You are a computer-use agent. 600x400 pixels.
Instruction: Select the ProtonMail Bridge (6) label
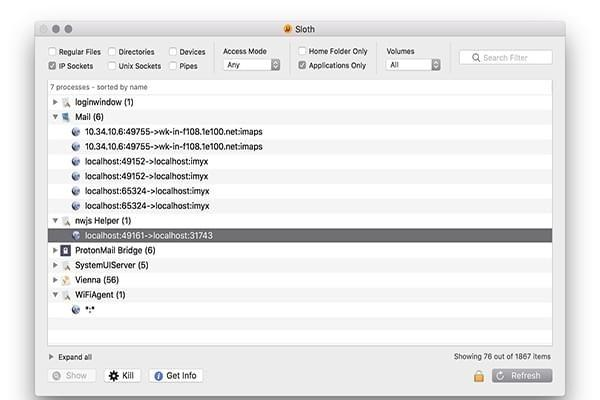(115, 250)
